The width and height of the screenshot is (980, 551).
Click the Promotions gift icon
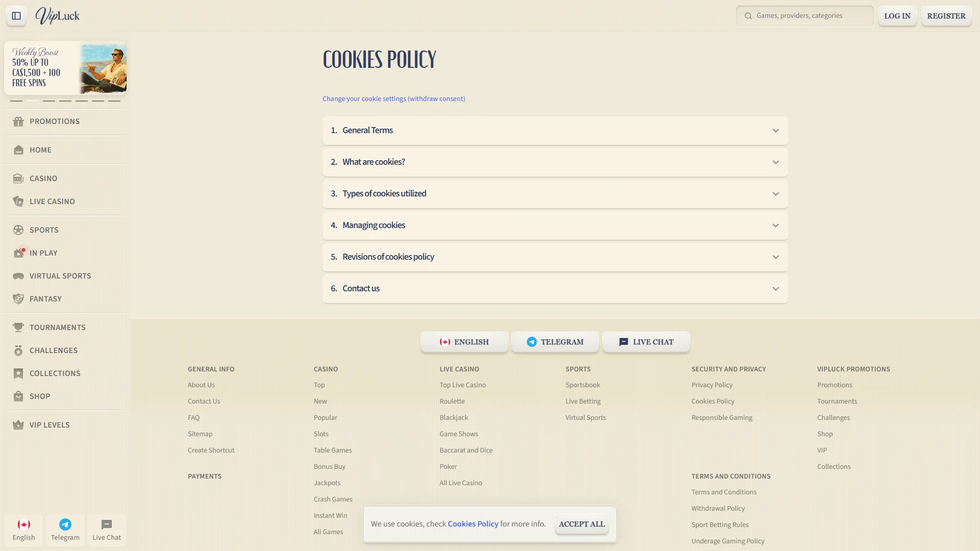(x=18, y=121)
